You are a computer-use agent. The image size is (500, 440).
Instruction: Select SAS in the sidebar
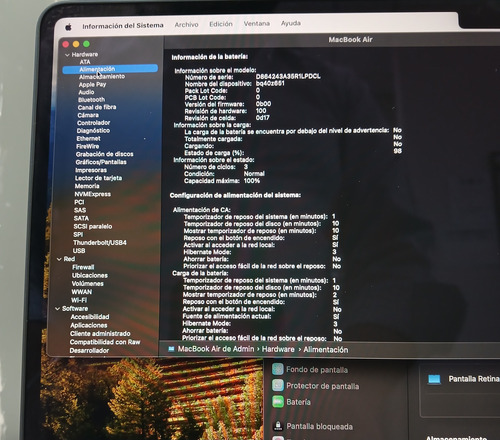pyautogui.click(x=80, y=210)
